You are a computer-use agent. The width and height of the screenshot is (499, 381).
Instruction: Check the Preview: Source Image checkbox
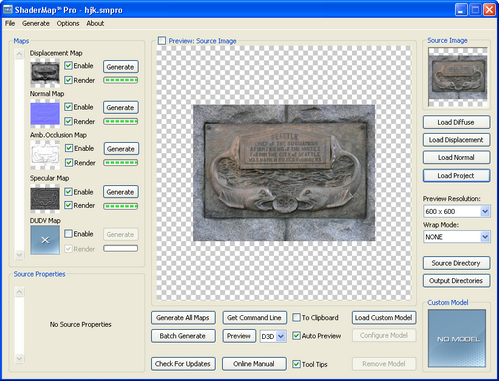162,41
